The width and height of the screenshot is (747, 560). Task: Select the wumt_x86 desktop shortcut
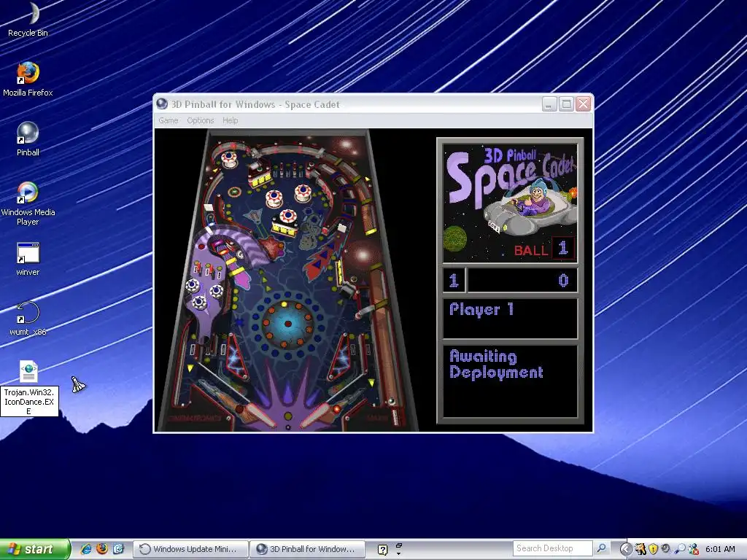click(28, 319)
